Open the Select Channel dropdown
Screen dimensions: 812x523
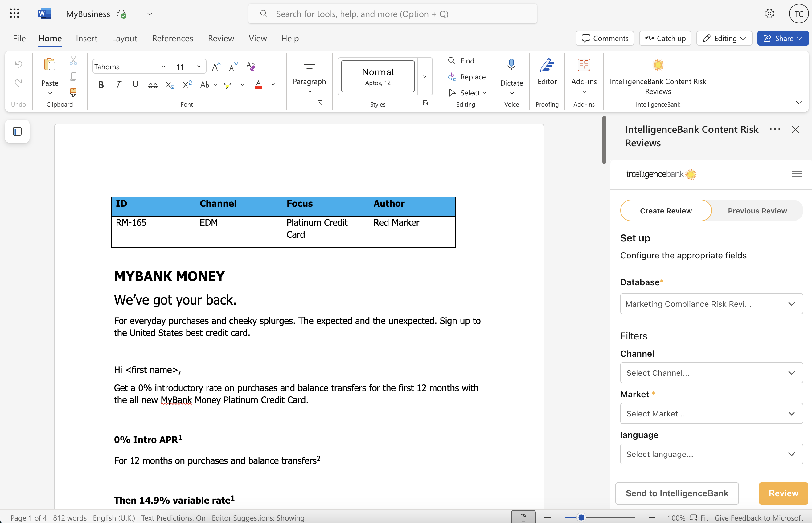point(712,373)
